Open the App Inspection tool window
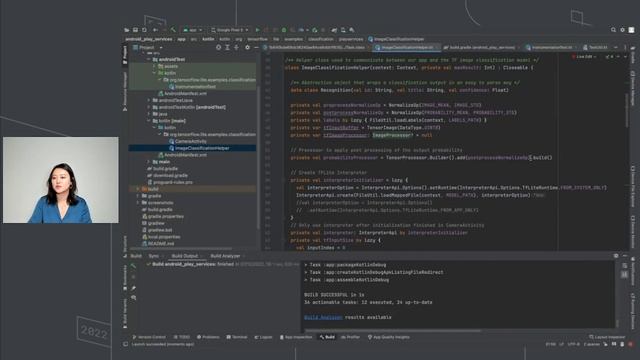 (x=296, y=337)
